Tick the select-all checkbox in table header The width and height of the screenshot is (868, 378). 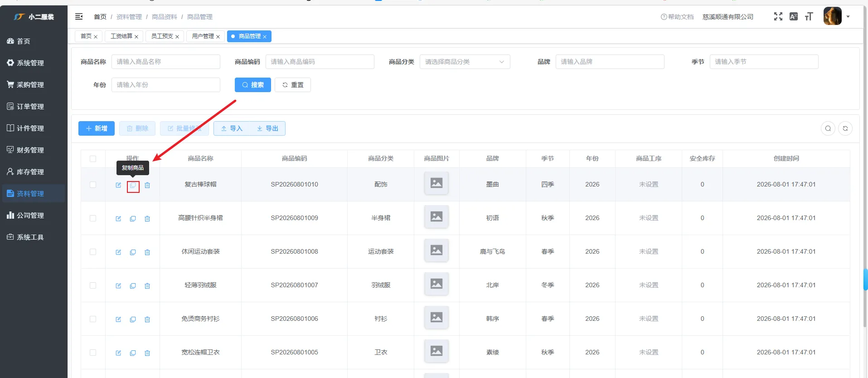click(93, 159)
